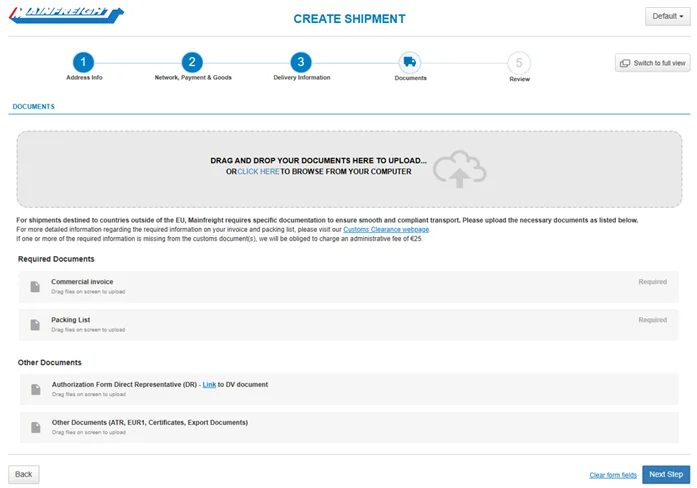
Task: Jump to step 5 Review
Action: (519, 62)
